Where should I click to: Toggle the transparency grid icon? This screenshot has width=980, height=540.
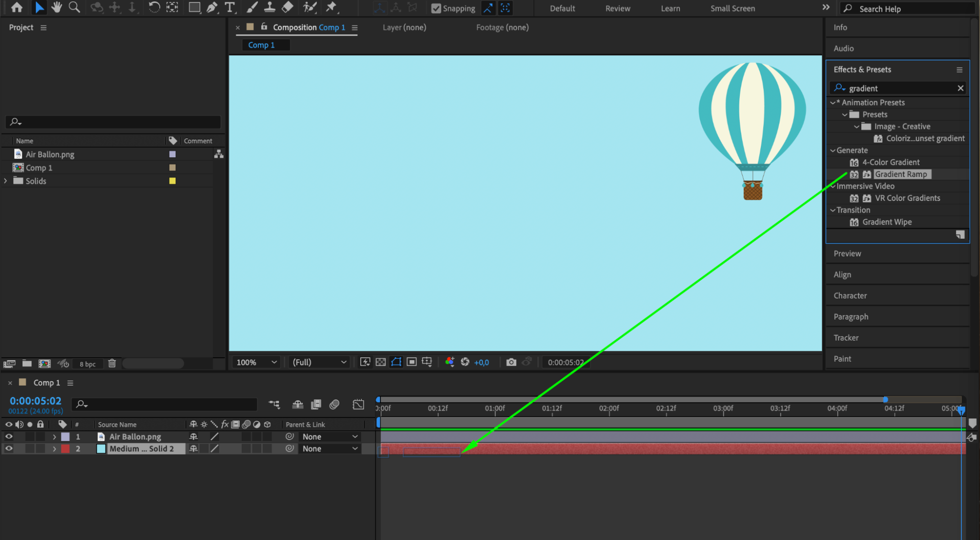coord(380,362)
